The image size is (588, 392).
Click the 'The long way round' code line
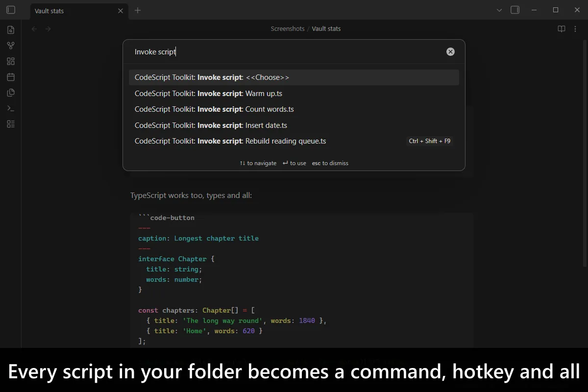[236, 320]
